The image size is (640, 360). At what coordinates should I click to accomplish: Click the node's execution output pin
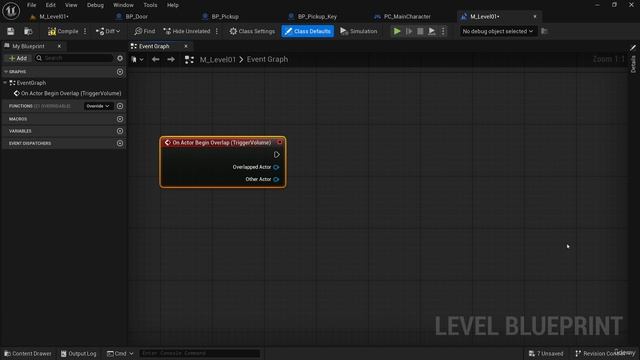tap(276, 155)
